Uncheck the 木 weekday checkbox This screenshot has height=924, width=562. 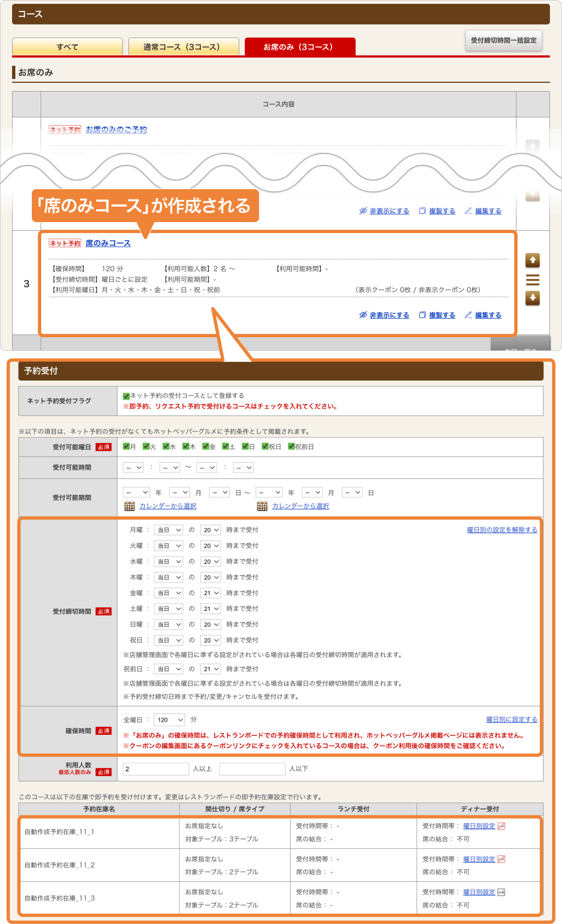coord(186,446)
